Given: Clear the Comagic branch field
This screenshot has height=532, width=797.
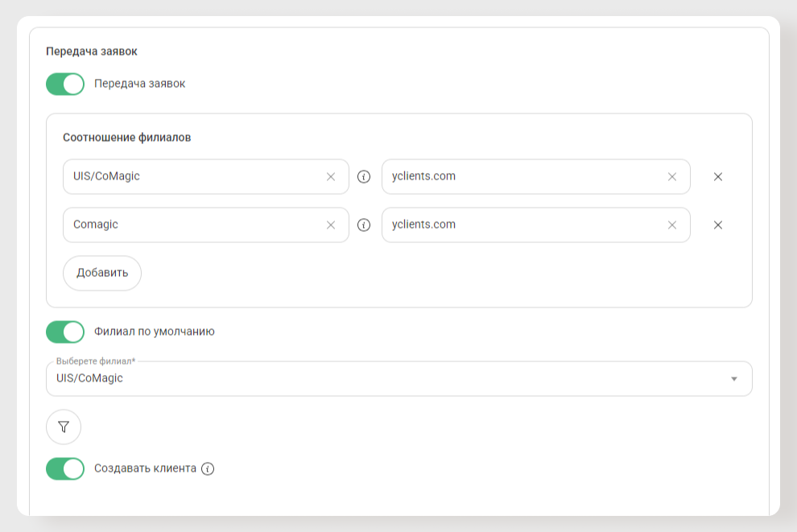Looking at the screenshot, I should point(331,225).
